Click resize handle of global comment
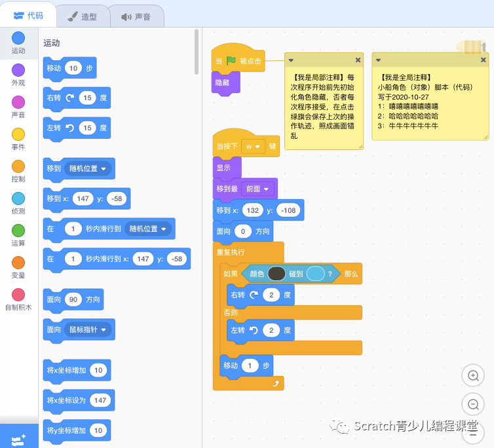 click(x=485, y=137)
